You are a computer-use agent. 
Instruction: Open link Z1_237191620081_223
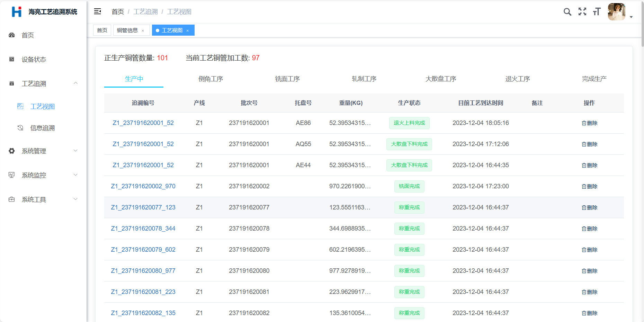point(143,292)
